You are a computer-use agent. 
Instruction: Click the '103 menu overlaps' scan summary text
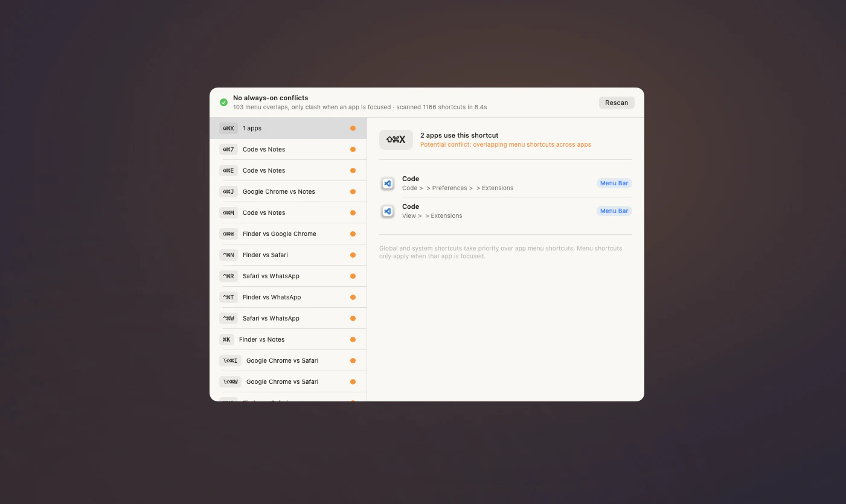click(360, 107)
